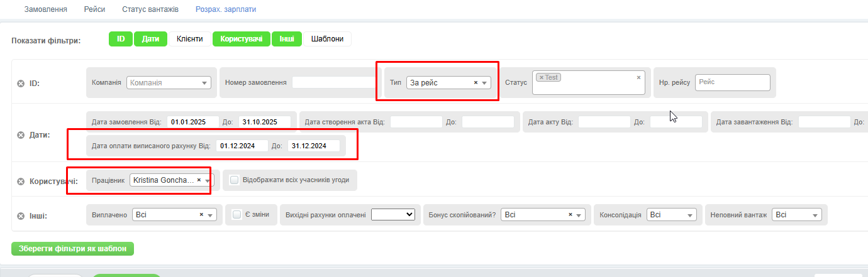Clear the Виплачено selection
This screenshot has height=277, width=868.
coord(201,215)
